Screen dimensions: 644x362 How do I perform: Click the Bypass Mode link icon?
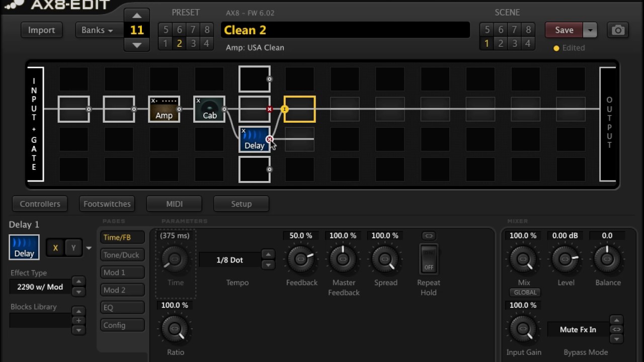tap(616, 329)
